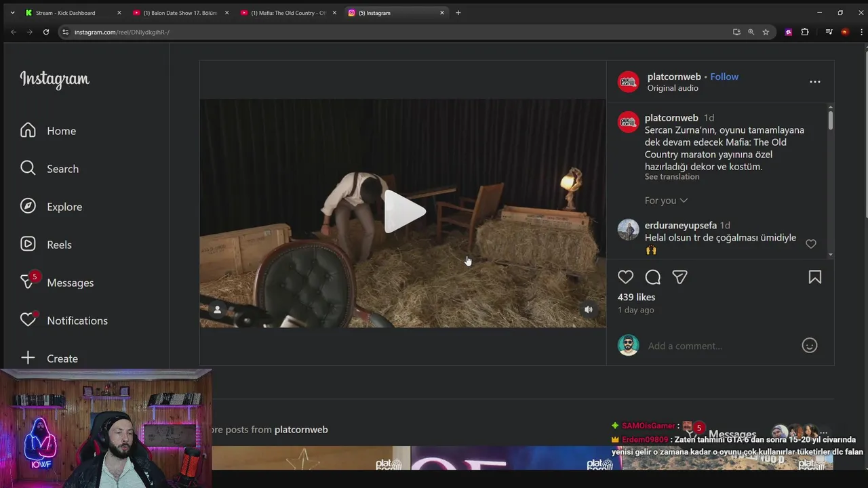Open Search in Instagram sidebar
868x488 pixels.
pyautogui.click(x=49, y=169)
